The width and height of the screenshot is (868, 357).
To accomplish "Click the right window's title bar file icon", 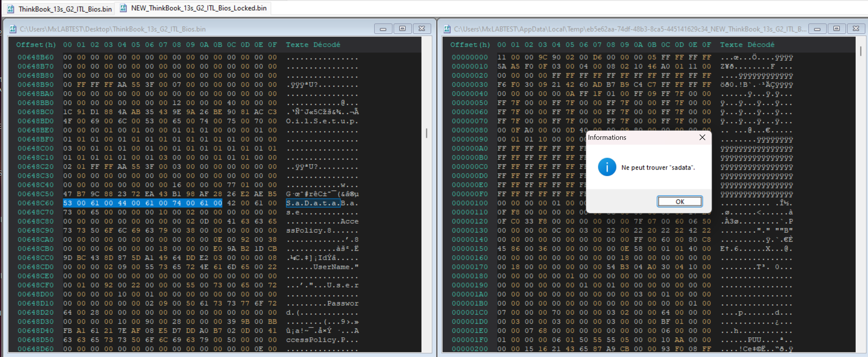I will pos(447,29).
